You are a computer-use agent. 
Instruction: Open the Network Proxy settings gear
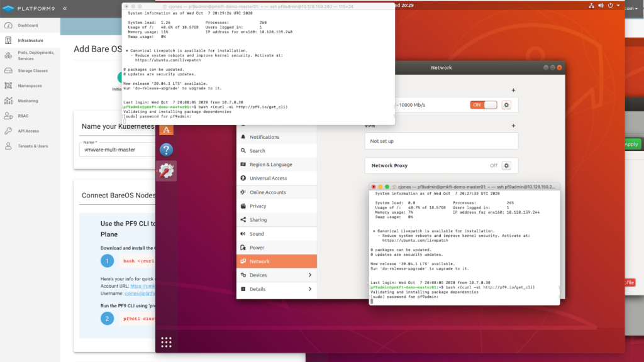[x=506, y=165]
